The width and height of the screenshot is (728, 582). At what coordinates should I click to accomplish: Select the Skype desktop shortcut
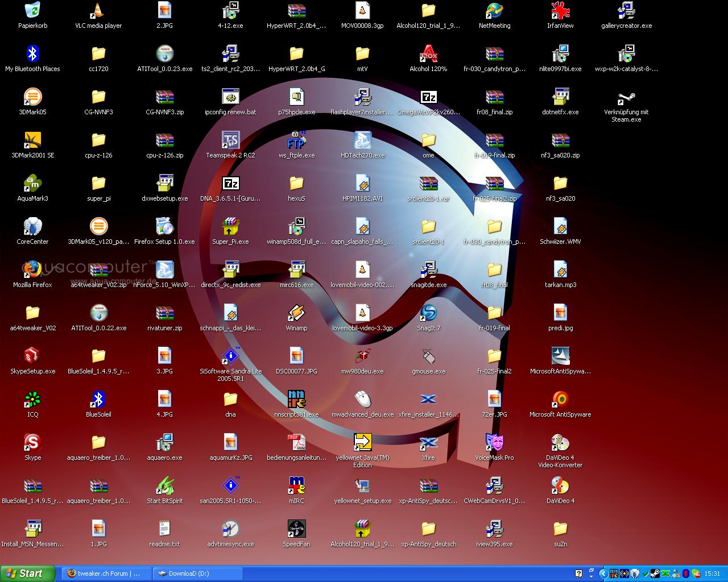tap(32, 443)
